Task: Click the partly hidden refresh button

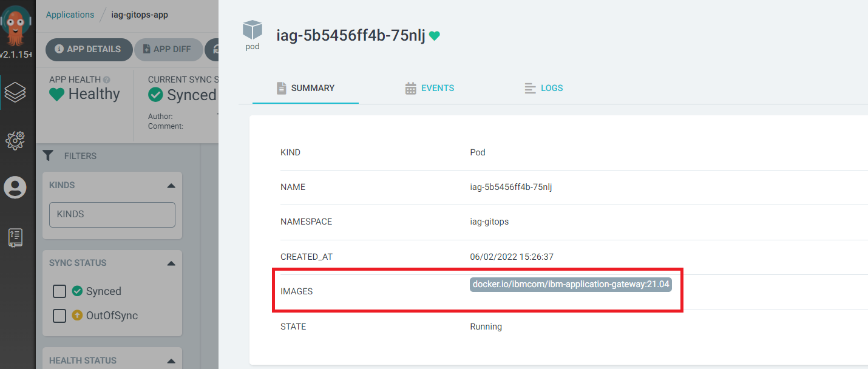Action: (x=212, y=49)
